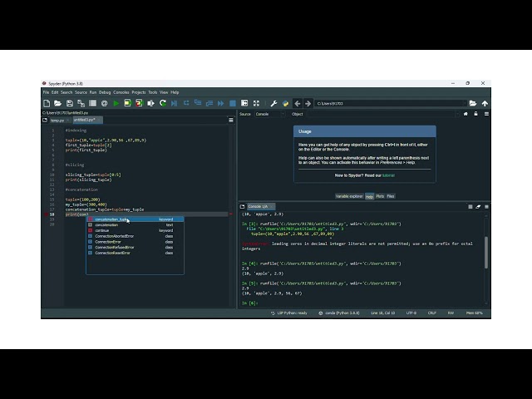Open PYTHONPATH manager icon
The height and width of the screenshot is (399, 532).
(x=285, y=103)
